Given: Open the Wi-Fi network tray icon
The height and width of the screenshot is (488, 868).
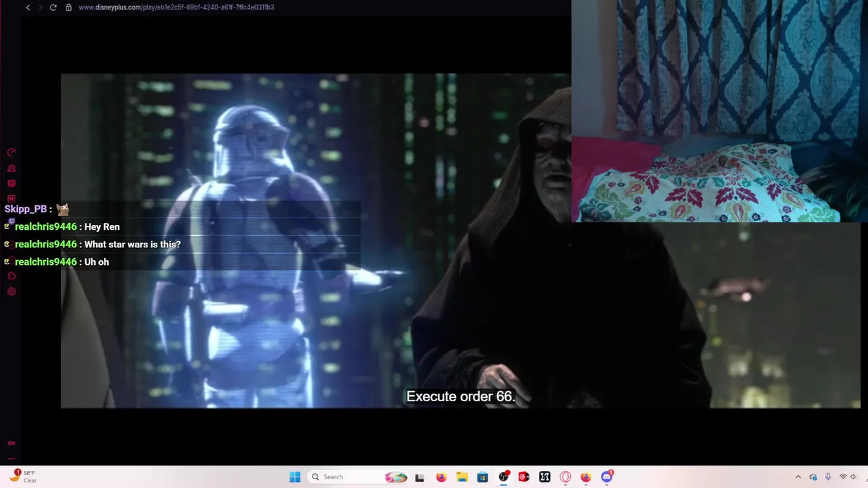Looking at the screenshot, I should pos(843,477).
